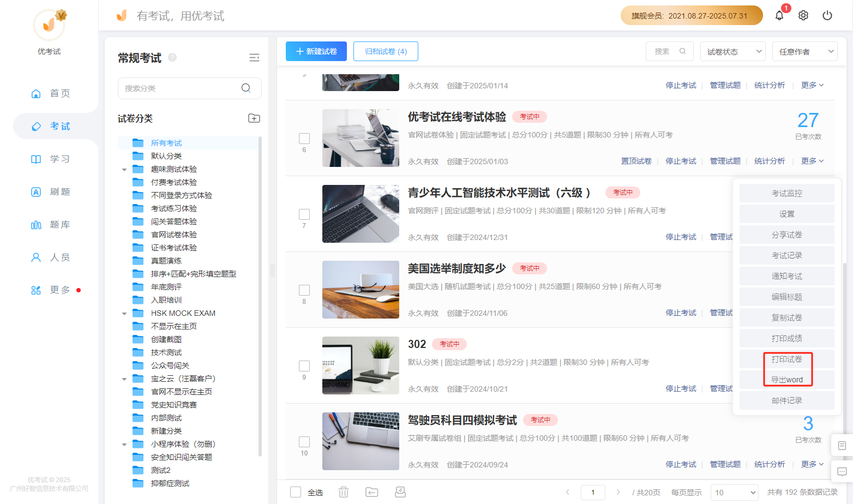
Task: Click the power logout icon
Action: click(827, 15)
